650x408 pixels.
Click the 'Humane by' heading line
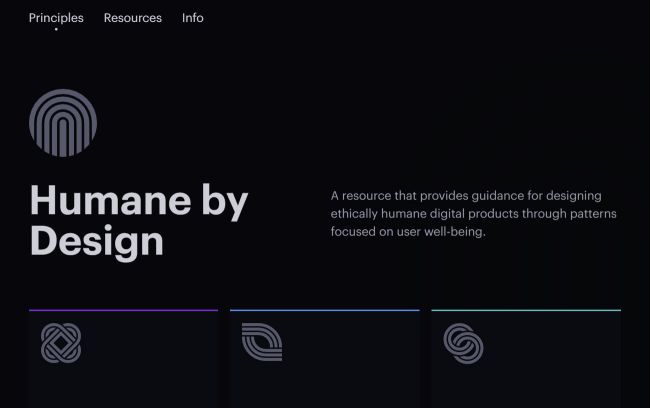pos(139,201)
